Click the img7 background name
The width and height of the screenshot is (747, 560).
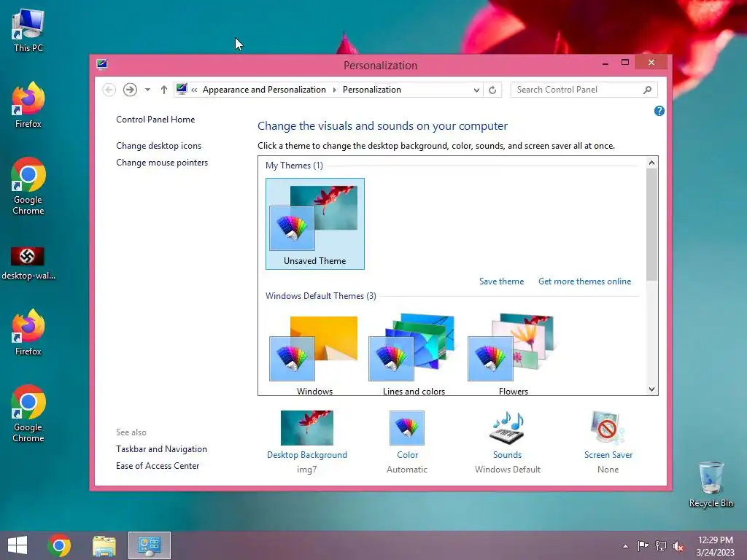pyautogui.click(x=307, y=470)
